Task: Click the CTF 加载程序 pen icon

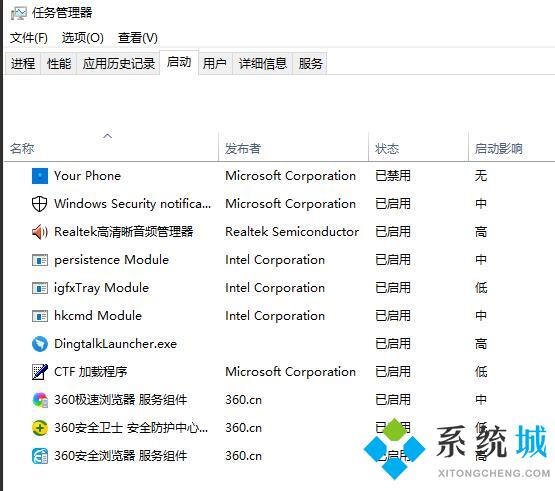Action: tap(40, 372)
